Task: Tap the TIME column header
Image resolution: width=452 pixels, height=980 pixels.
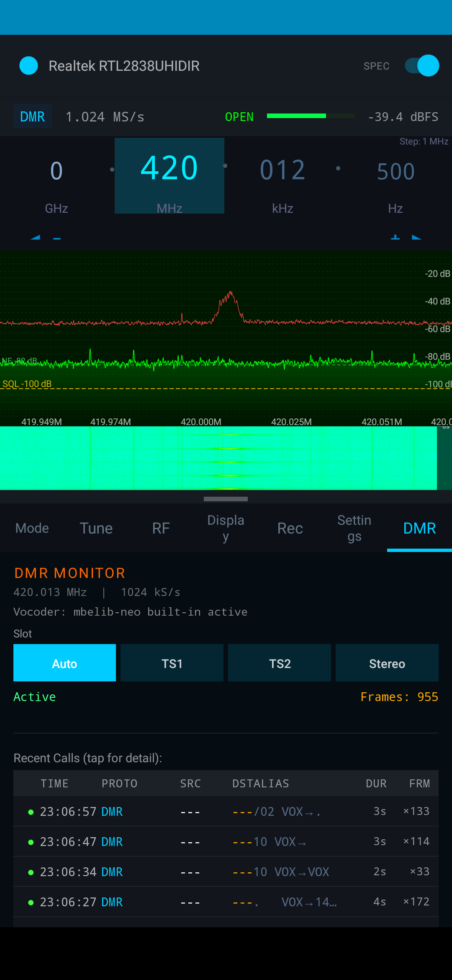Action: (54, 784)
